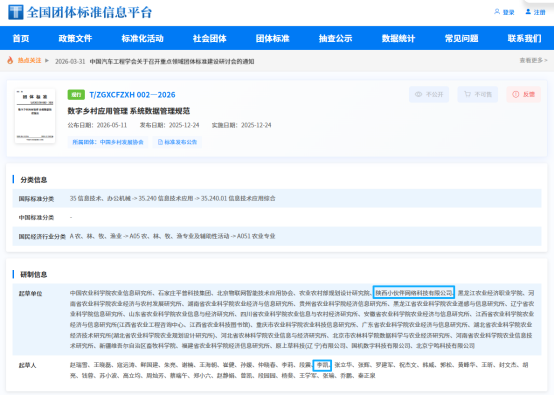Click the red 反馈 feedback button
Screen dimensions: 554x395
(524, 94)
